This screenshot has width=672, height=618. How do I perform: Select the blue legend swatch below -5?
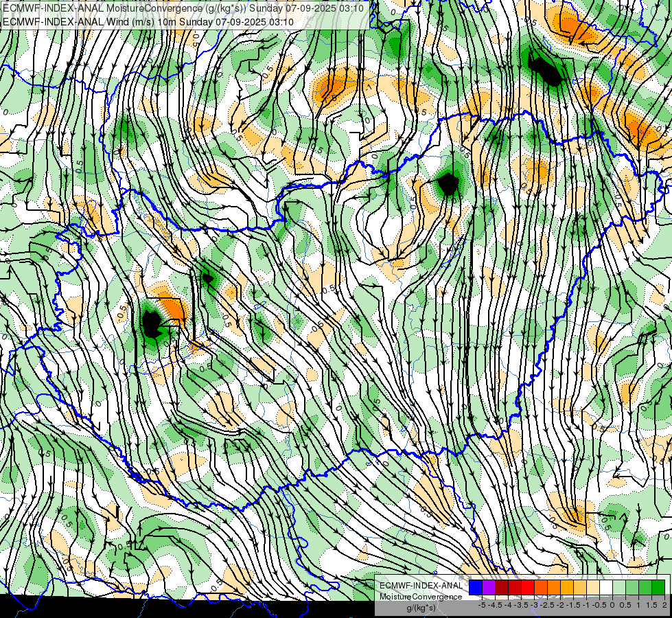tap(476, 587)
